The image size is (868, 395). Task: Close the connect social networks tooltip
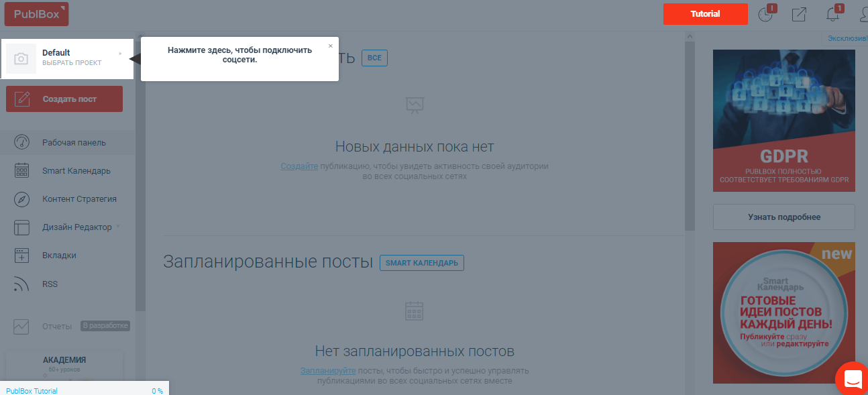click(x=330, y=46)
